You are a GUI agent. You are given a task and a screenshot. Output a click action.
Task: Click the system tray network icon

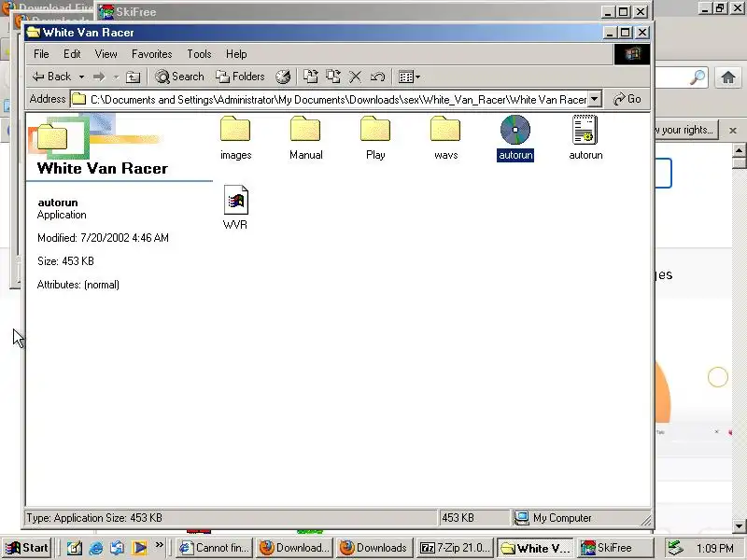[x=675, y=548]
